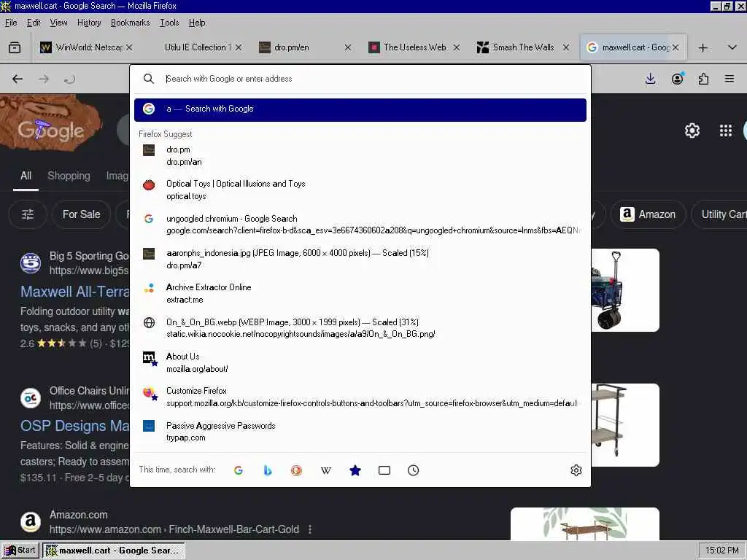Select On_&_On_BG.webp suggestion

pos(360,328)
